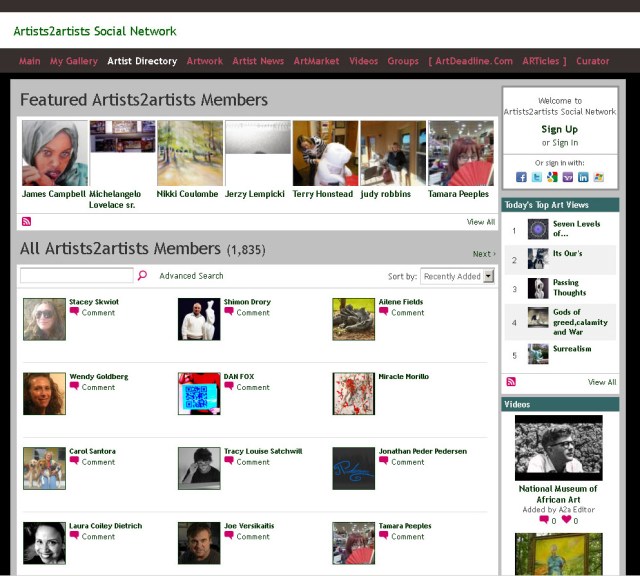Open Michelangelo Lovelace sr.'s featured thumbnail
The width and height of the screenshot is (640, 576).
(x=122, y=137)
